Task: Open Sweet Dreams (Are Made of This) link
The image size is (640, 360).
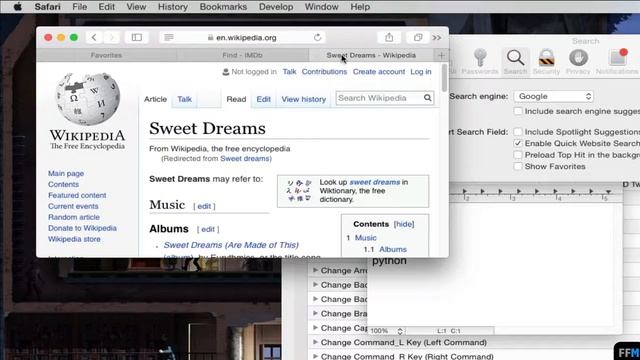Action: tap(231, 245)
